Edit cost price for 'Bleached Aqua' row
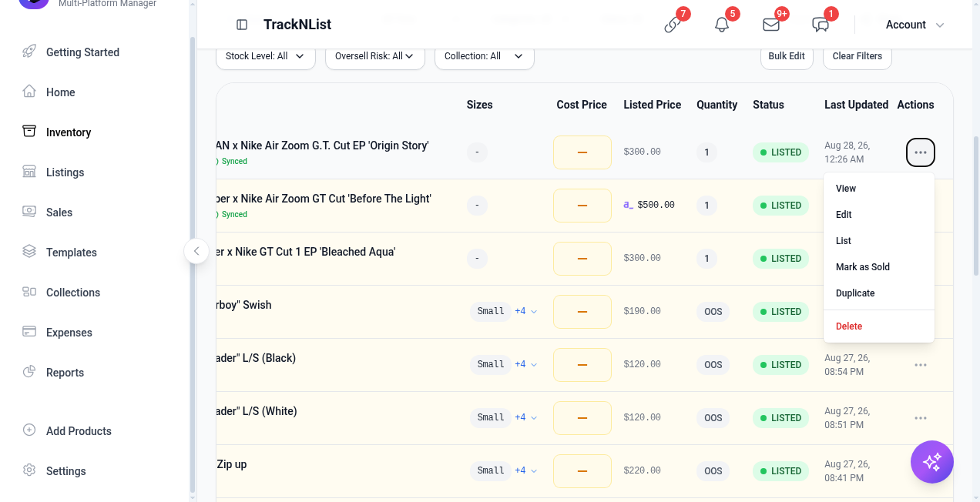 click(x=582, y=259)
